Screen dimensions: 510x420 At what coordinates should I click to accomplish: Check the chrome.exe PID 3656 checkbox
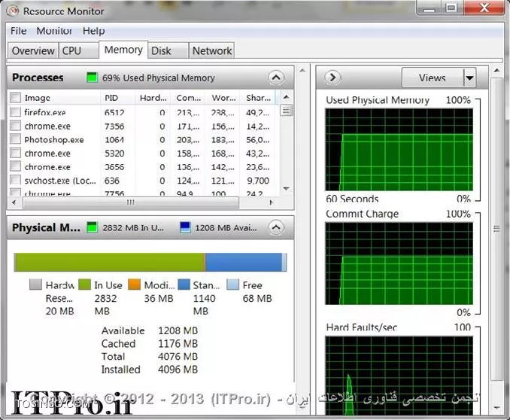[15, 166]
